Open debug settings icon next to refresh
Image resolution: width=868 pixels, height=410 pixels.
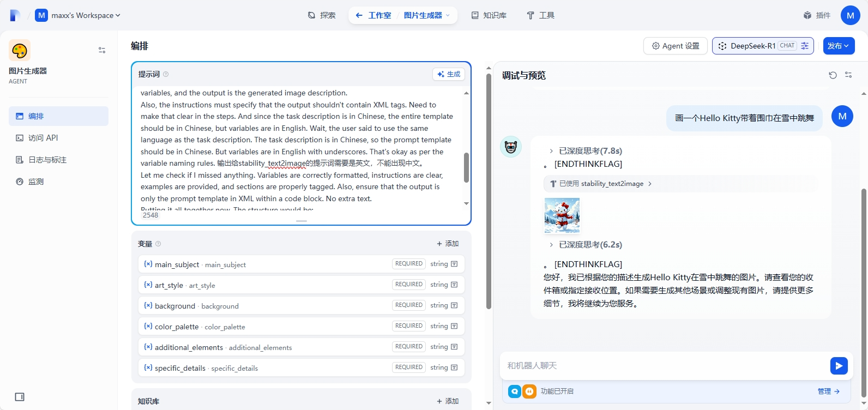848,75
